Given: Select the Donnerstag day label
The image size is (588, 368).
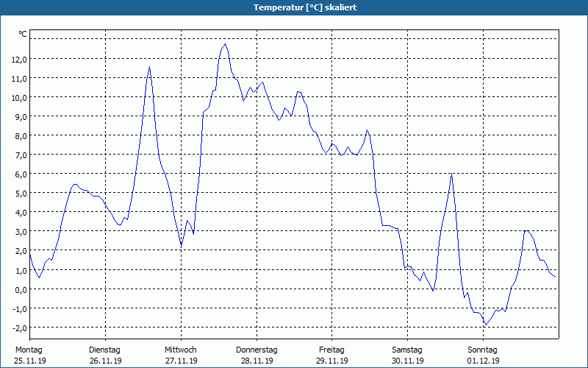Looking at the screenshot, I should pos(257,350).
